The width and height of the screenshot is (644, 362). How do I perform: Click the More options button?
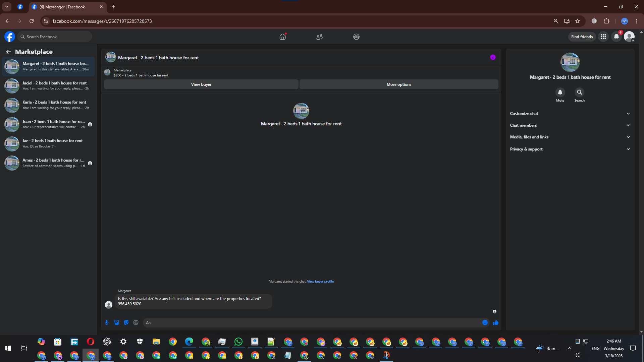pyautogui.click(x=399, y=84)
